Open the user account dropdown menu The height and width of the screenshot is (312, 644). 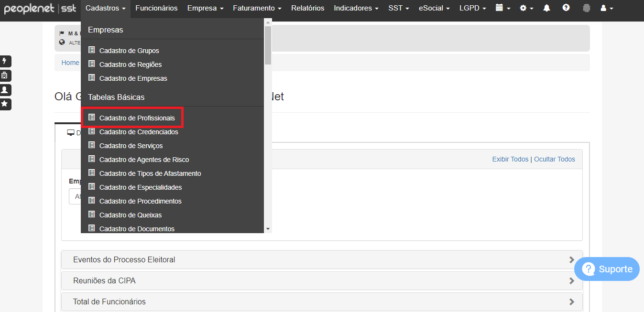pos(606,8)
